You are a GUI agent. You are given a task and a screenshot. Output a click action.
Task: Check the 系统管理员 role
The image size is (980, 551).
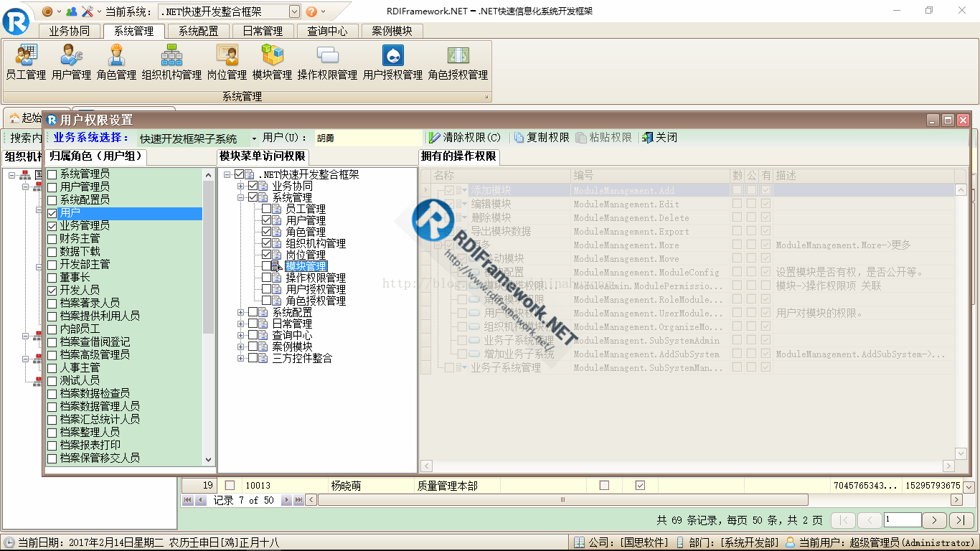pyautogui.click(x=52, y=174)
